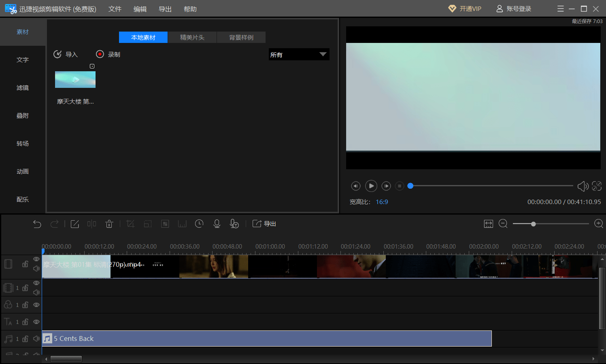The image size is (606, 364).
Task: Mute preview with the speaker icon
Action: (583, 186)
